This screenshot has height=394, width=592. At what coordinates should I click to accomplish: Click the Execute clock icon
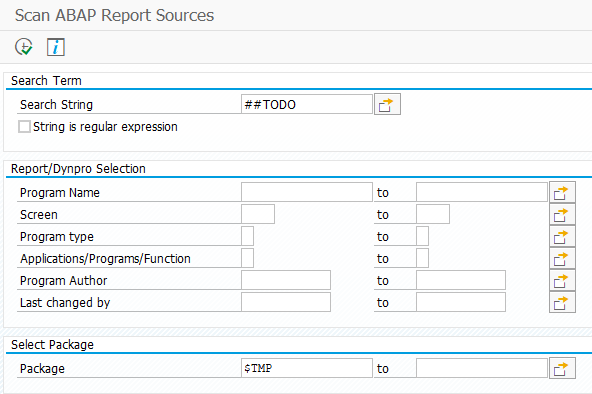pos(24,47)
